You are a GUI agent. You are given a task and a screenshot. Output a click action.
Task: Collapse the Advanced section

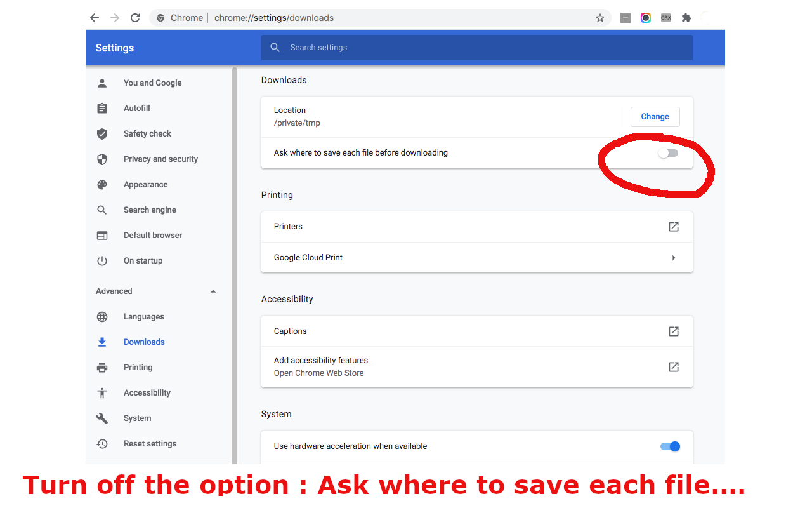pyautogui.click(x=213, y=291)
